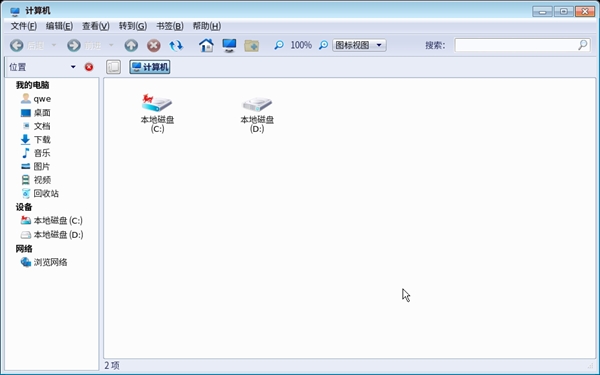The width and height of the screenshot is (600, 375).
Task: Zoom in with the right magnifier
Action: pos(323,45)
